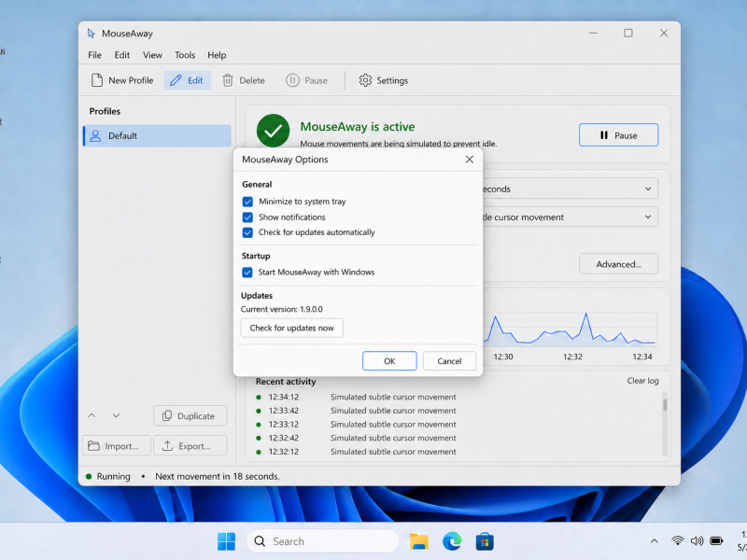
Task: Move profile up with the up chevron
Action: coord(92,415)
